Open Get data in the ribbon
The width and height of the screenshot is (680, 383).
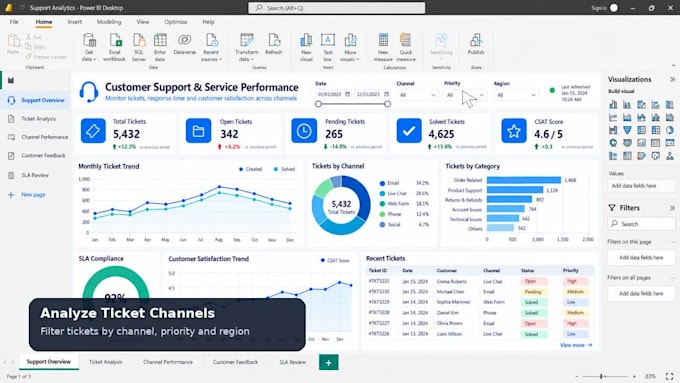pos(89,47)
